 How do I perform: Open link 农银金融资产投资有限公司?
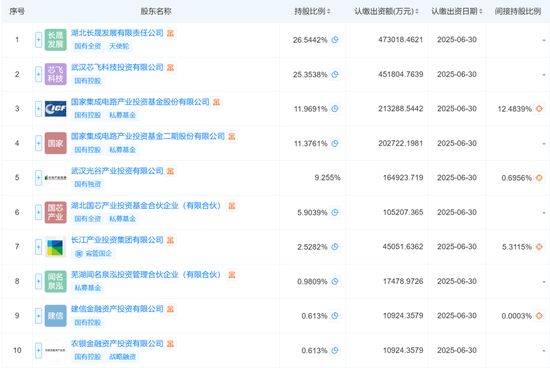pyautogui.click(x=117, y=343)
